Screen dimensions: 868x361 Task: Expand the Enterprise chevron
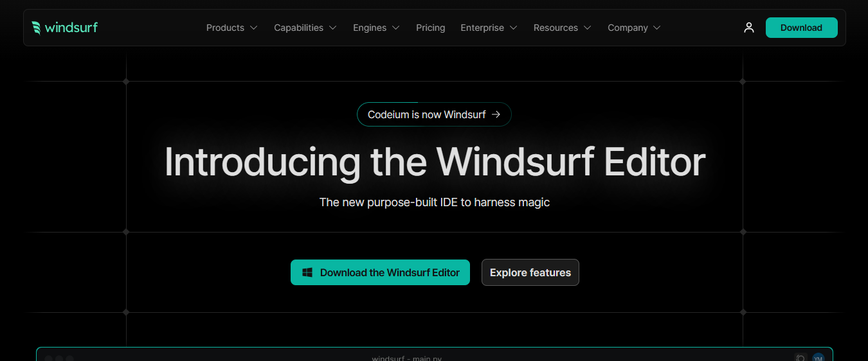pos(513,28)
